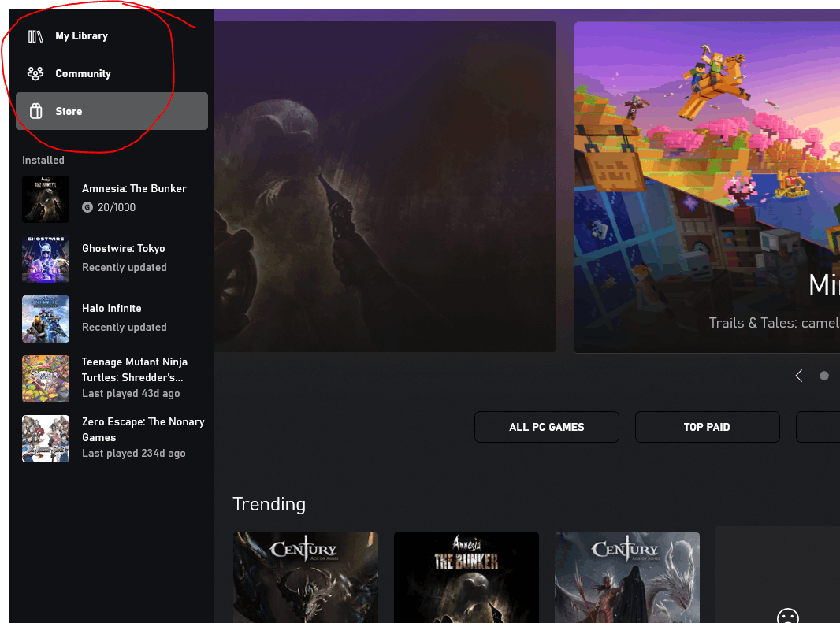Select 'Amnesia: The Bunker' title in Installed list

click(134, 188)
